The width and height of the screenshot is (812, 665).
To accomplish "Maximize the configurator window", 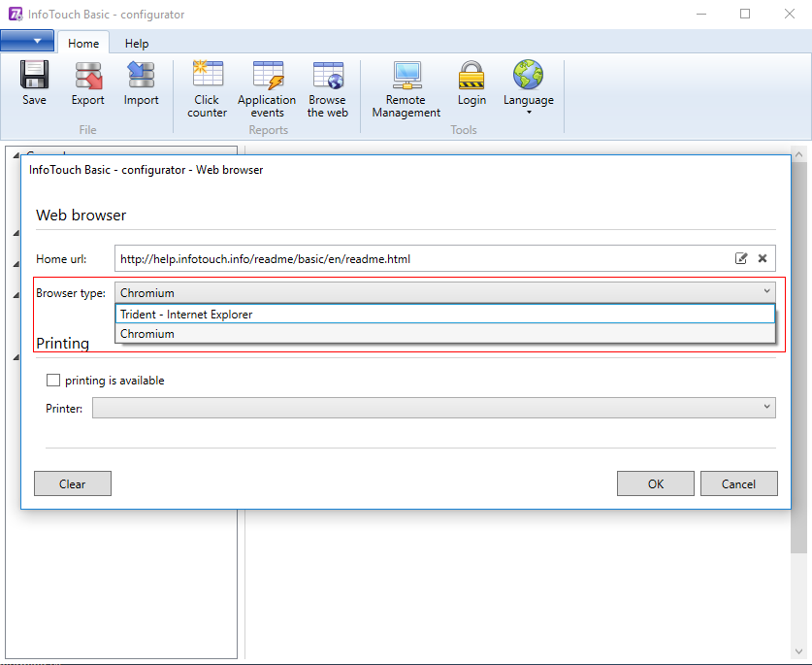I will pyautogui.click(x=745, y=14).
